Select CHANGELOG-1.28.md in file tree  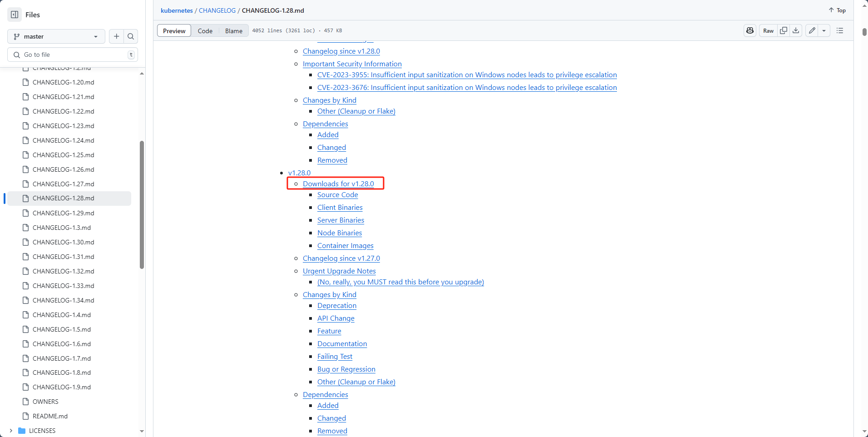point(69,199)
